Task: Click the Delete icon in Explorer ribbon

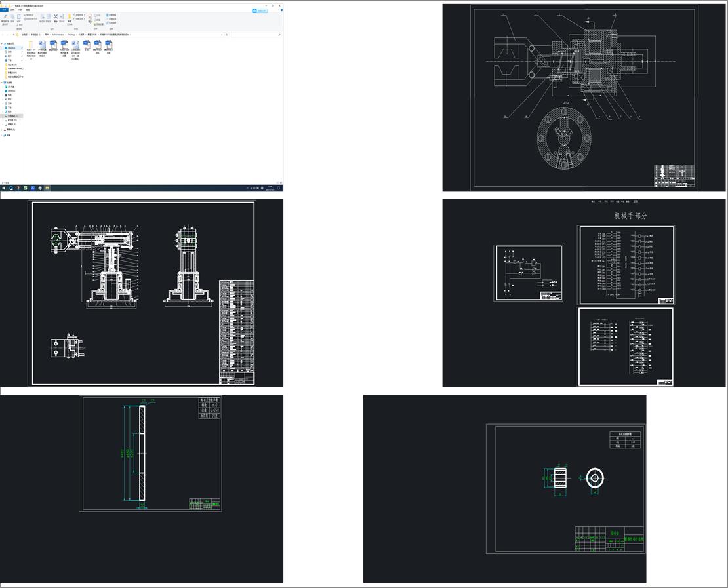Action: tap(55, 17)
